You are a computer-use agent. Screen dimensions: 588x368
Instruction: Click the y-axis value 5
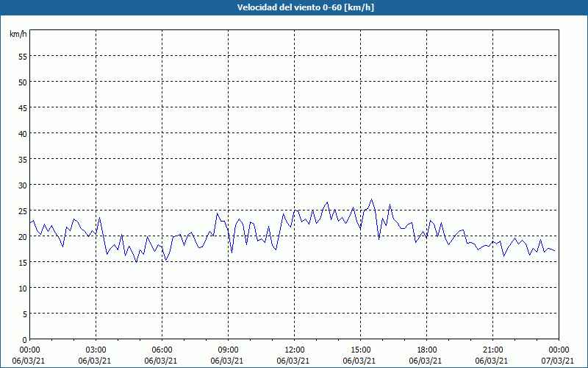click(25, 314)
